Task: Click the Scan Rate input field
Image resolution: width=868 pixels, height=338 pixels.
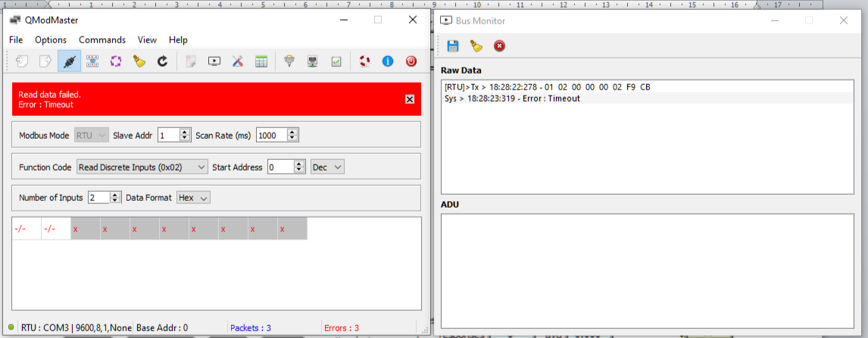Action: pyautogui.click(x=271, y=135)
